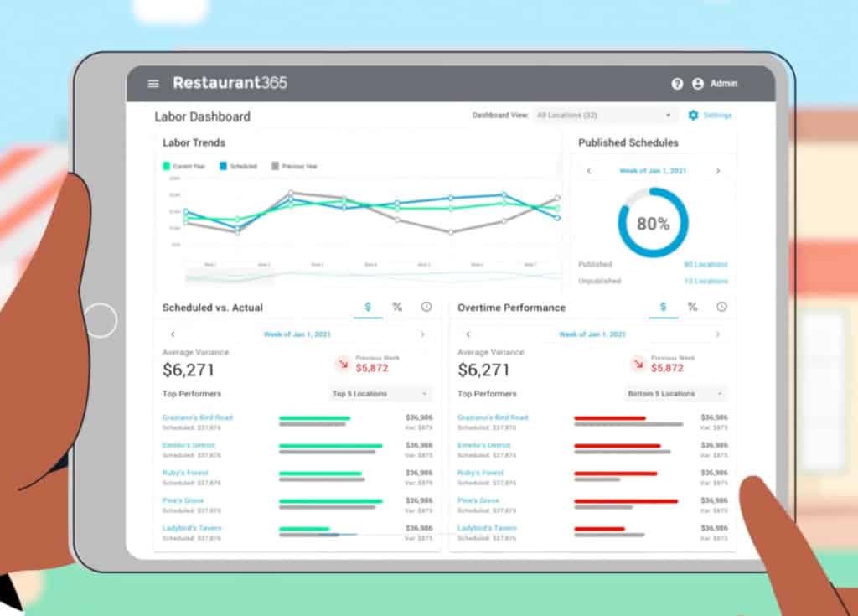Click the Labor Trends mini range navigator
The image size is (858, 616).
[x=374, y=276]
